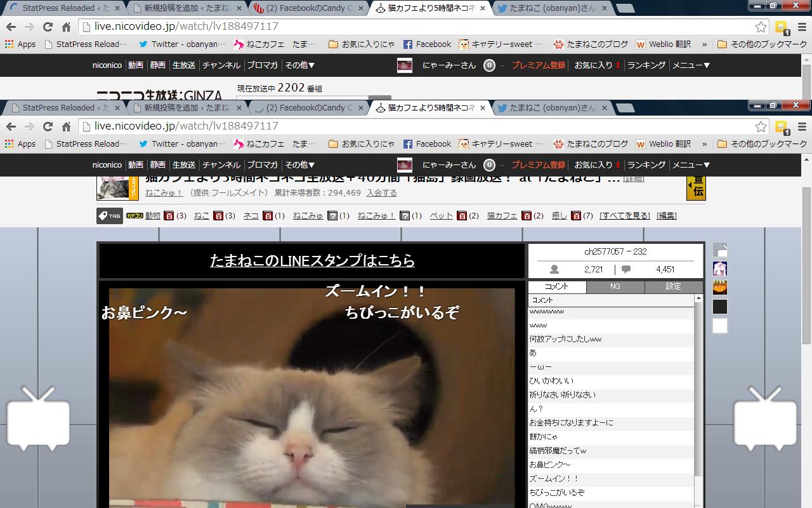This screenshot has width=812, height=508.
Task: Expand メニュー▼ in top window niconico bar
Action: (x=691, y=65)
